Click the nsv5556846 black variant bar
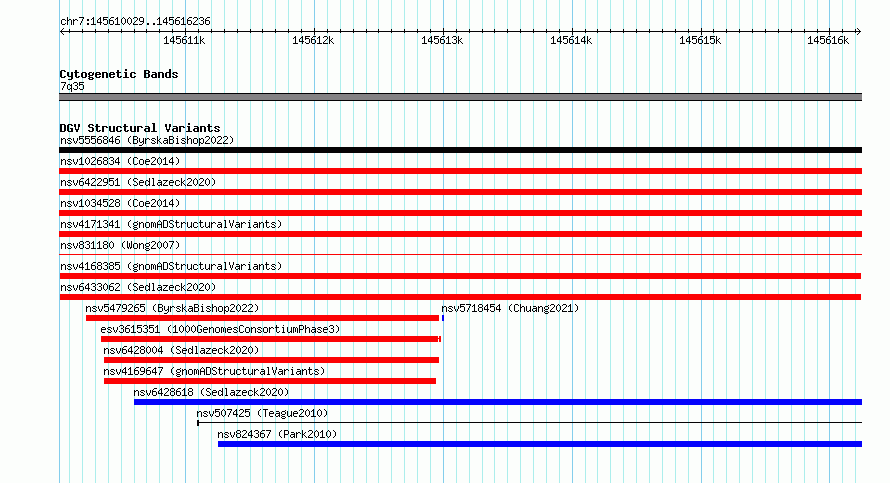 [x=460, y=150]
